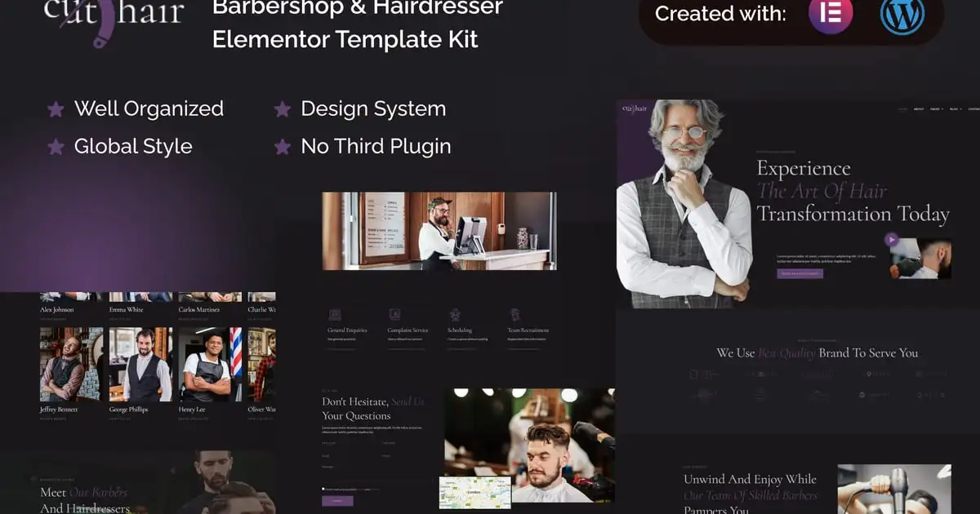Click the WordPress logo icon
980x514 pixels.
902,14
